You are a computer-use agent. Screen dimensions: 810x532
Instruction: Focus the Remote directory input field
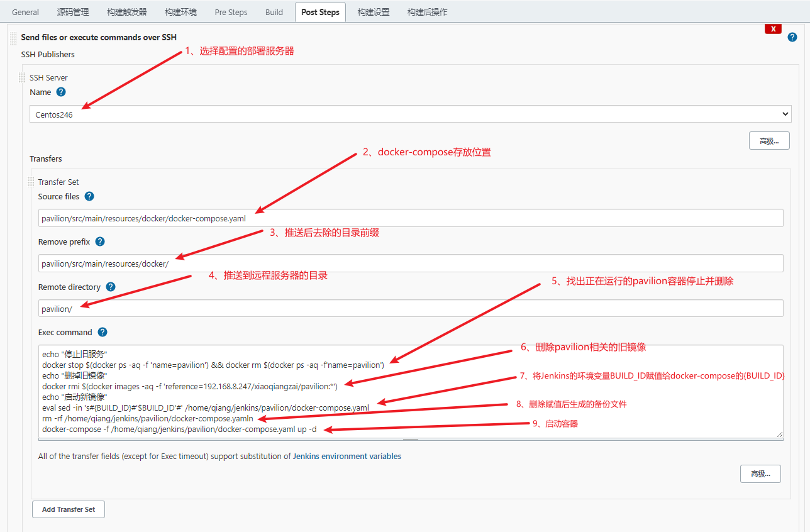click(x=411, y=308)
